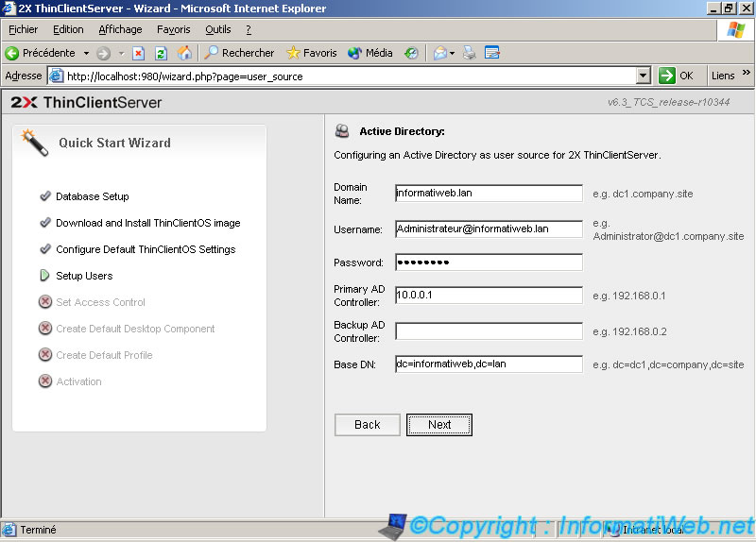Click the Domain Name input field
Viewport: 756px width, 542px height.
[x=489, y=194]
